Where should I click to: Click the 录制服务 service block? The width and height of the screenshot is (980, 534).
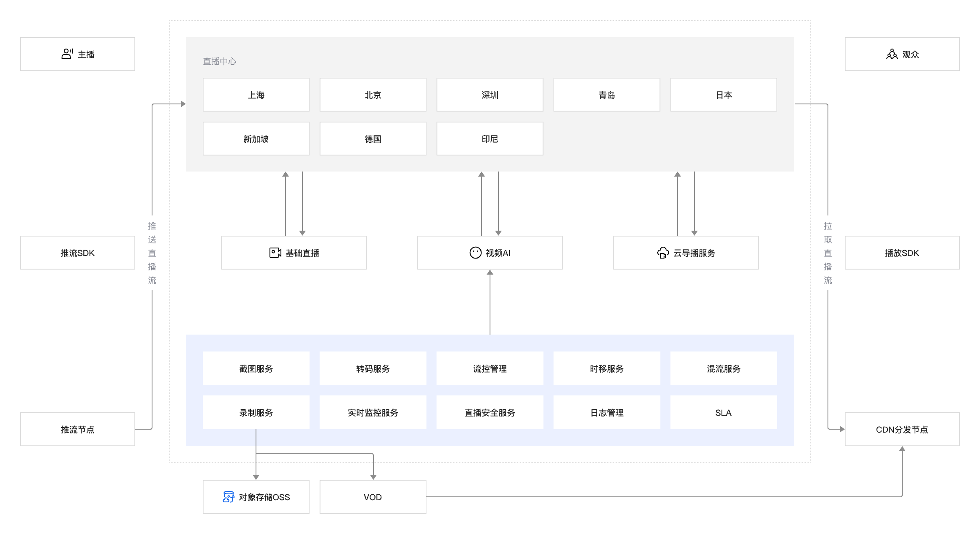256,412
